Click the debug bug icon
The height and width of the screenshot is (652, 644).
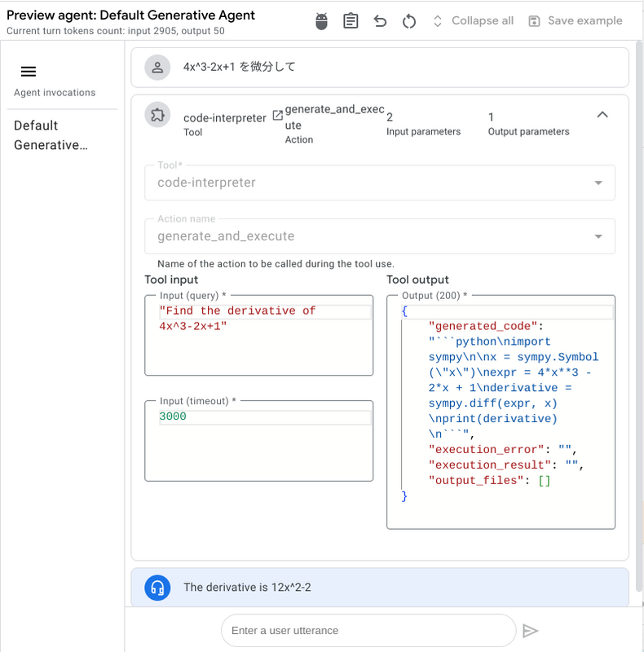pyautogui.click(x=321, y=21)
